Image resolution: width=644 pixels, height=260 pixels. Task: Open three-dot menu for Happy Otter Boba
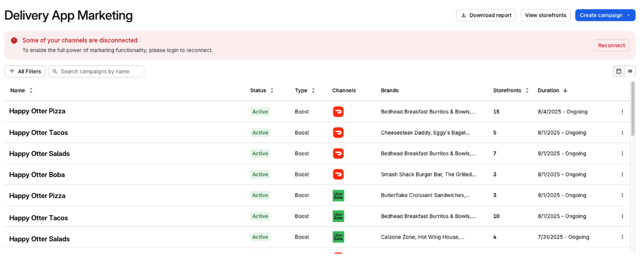[x=622, y=175]
